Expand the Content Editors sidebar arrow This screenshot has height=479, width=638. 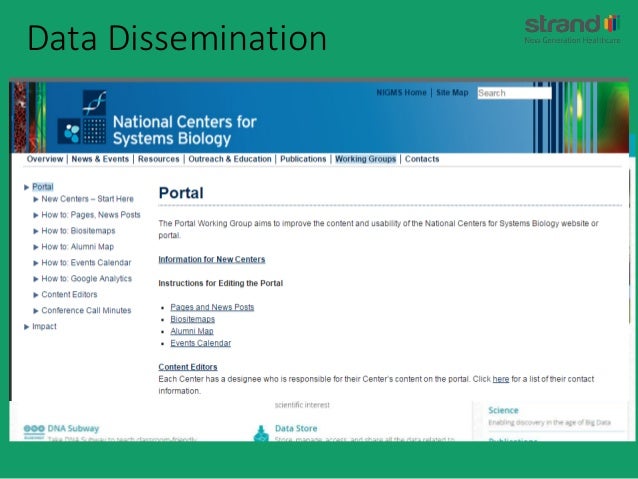36,295
